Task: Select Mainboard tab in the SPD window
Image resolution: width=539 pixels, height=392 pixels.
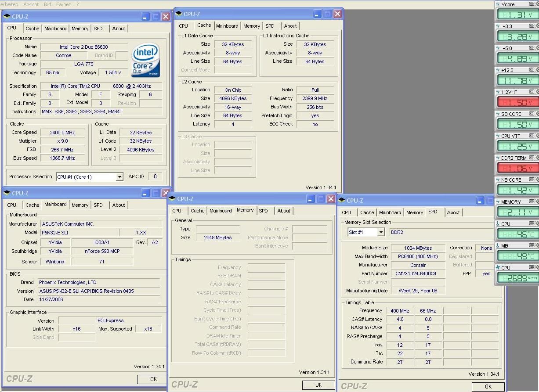Action: (x=390, y=212)
